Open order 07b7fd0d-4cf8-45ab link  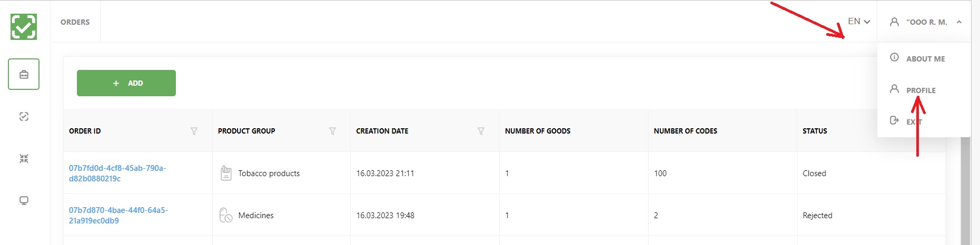[117, 173]
